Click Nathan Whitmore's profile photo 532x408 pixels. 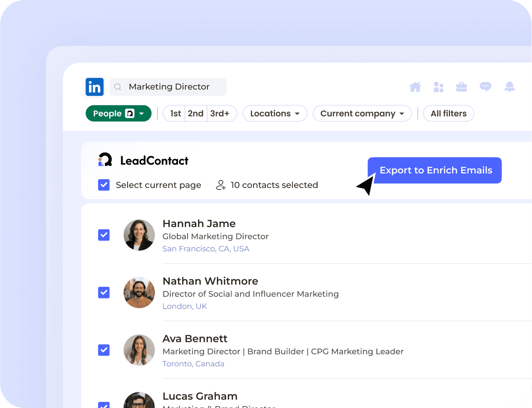[x=139, y=293]
